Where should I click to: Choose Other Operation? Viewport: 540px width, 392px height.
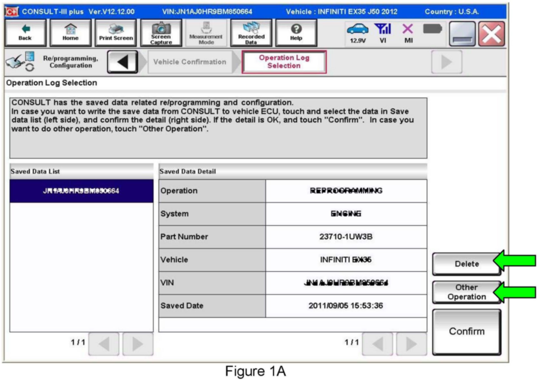click(466, 292)
